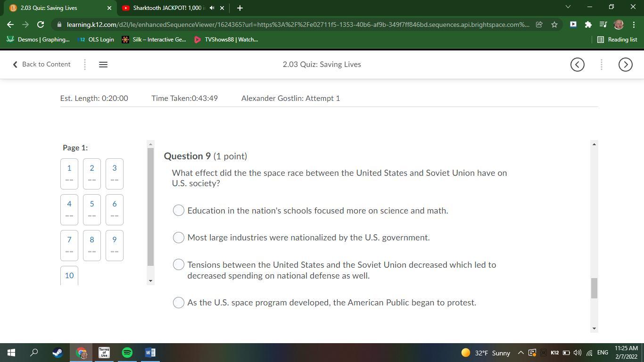Click the quiz content scroll-down arrow
The height and width of the screenshot is (362, 644).
[x=594, y=329]
